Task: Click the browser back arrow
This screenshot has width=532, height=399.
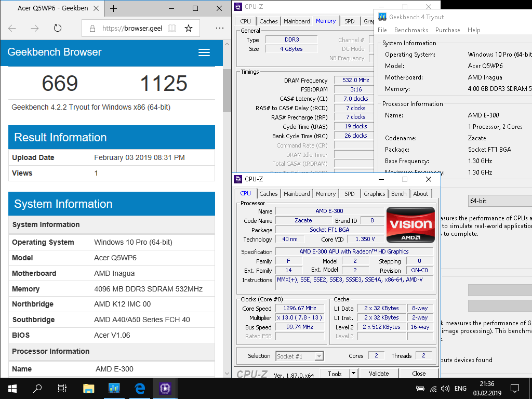Action: click(12, 28)
